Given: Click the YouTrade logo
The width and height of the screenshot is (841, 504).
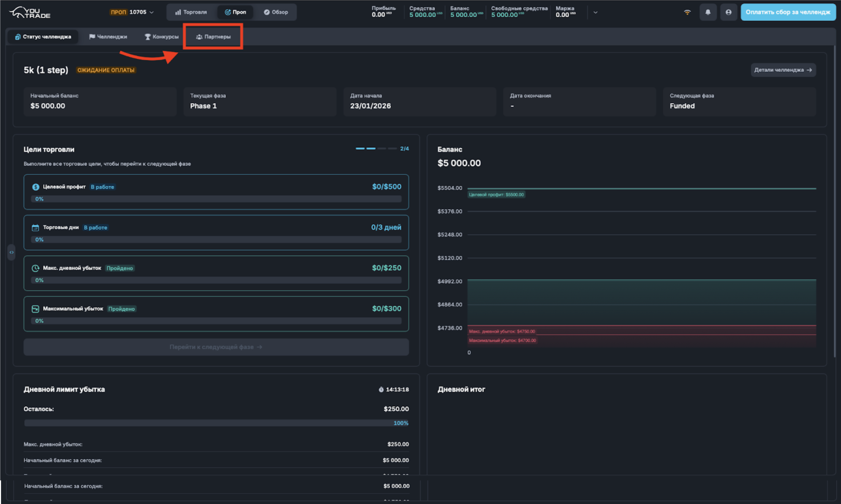Looking at the screenshot, I should click(x=29, y=12).
